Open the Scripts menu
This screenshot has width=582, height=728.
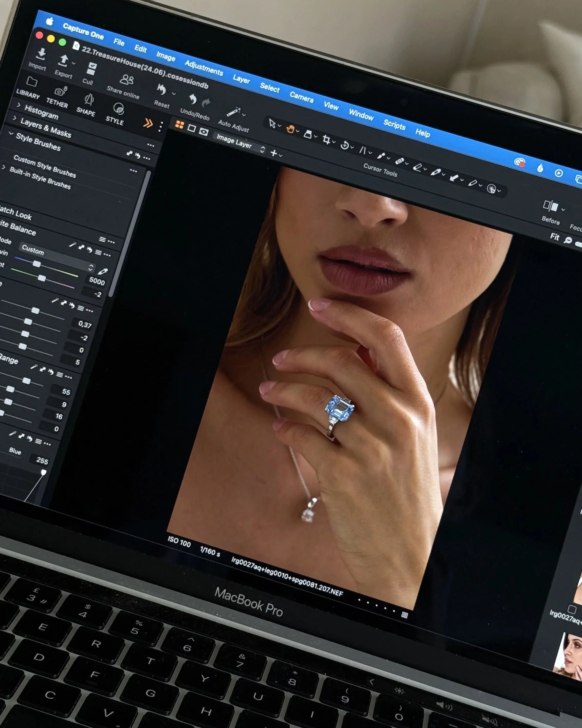(x=394, y=125)
